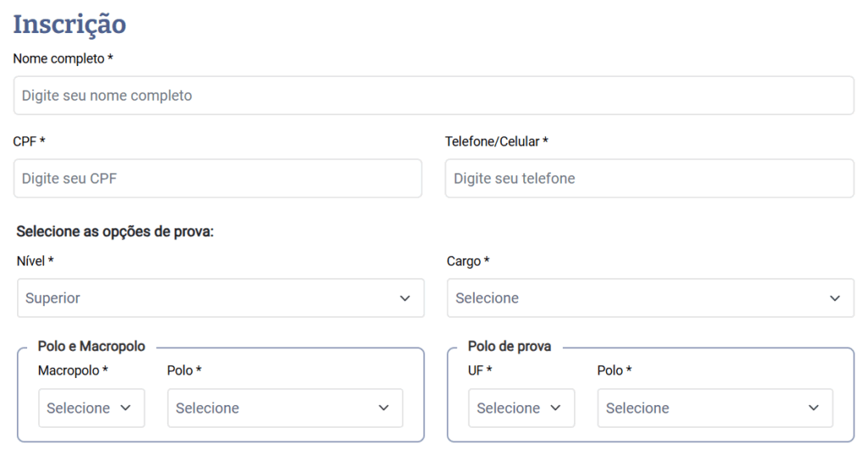Click the Nome completo field label
The width and height of the screenshot is (868, 455).
[63, 59]
